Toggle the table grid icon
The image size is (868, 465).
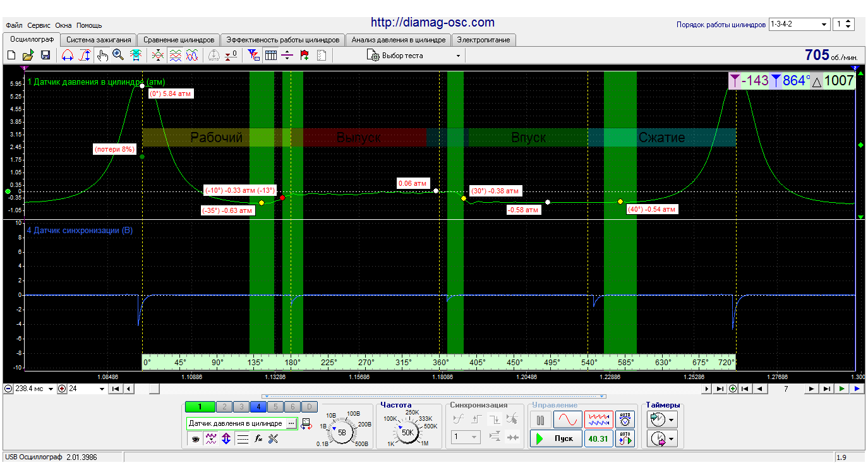(271, 56)
